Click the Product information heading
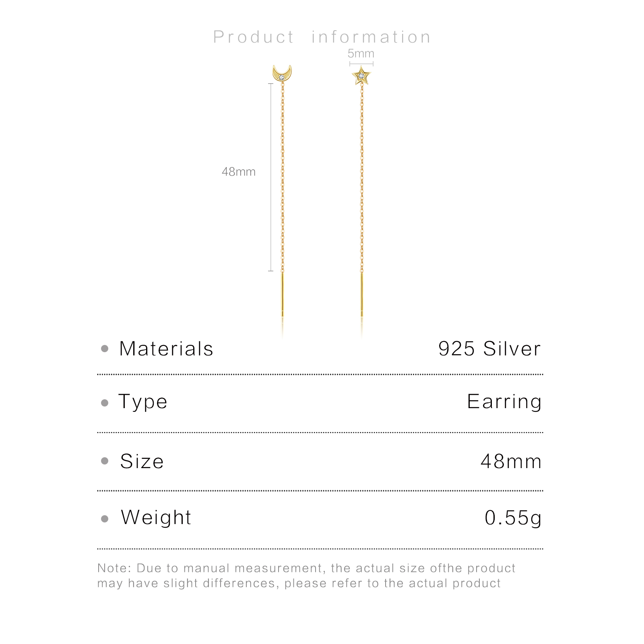Viewport: 644px width, 644px height. point(322,37)
